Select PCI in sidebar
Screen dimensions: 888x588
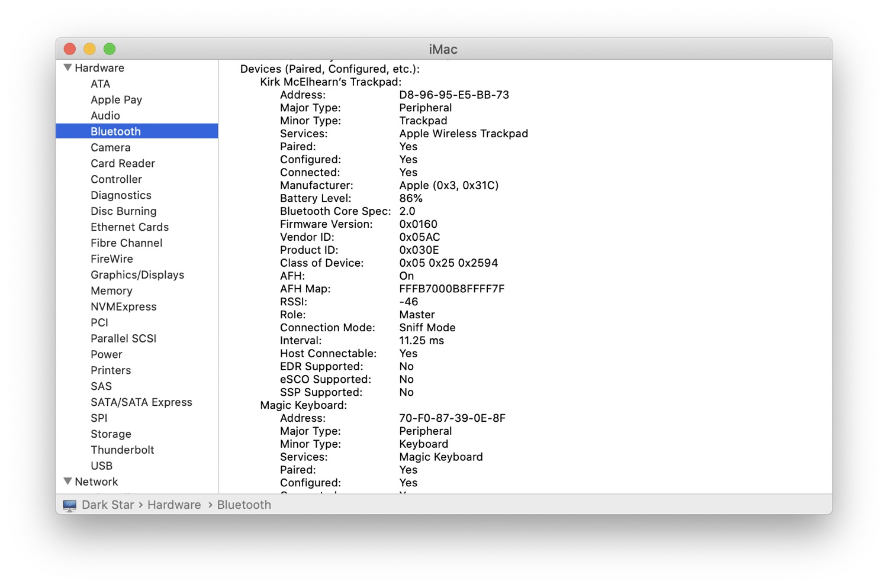[x=99, y=323]
